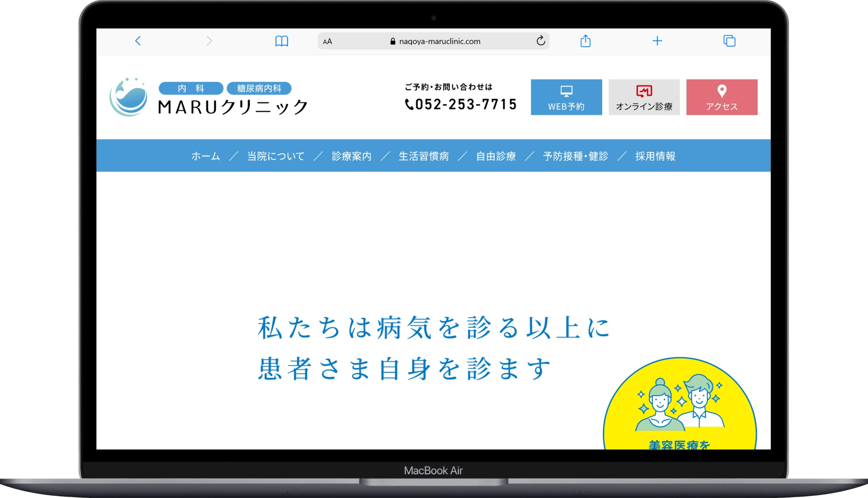Select the 診療案内 navigation entry
This screenshot has height=498, width=868.
coord(352,156)
